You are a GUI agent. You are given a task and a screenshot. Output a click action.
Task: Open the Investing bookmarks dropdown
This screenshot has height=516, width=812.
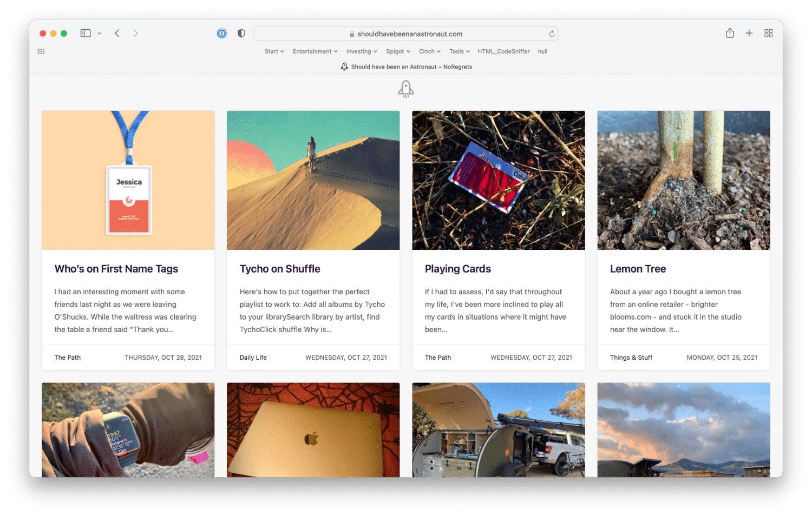click(362, 51)
